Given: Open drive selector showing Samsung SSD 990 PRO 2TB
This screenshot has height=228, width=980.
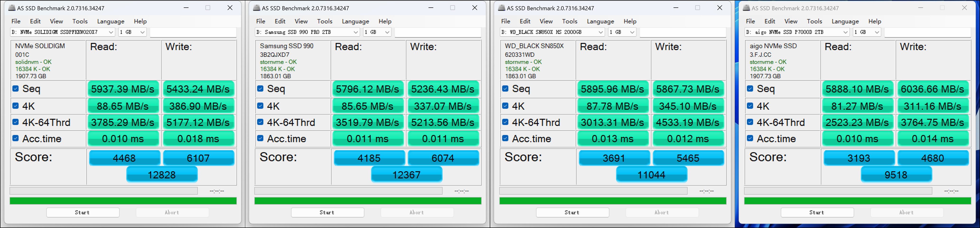Looking at the screenshot, I should pyautogui.click(x=307, y=32).
